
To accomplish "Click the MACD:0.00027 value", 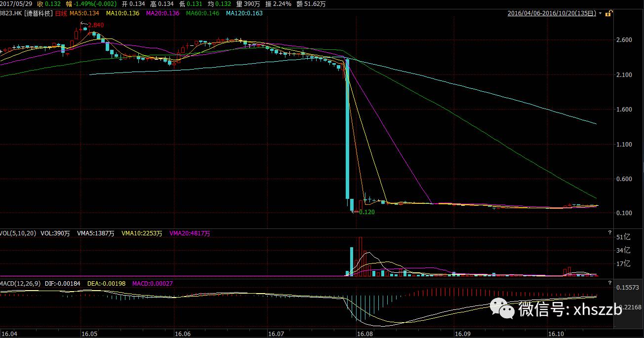I will [152, 284].
